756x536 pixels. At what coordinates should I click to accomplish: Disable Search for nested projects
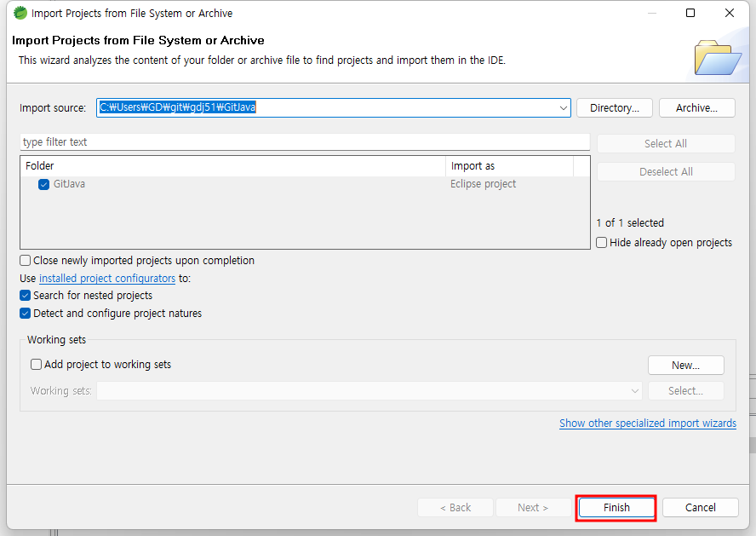click(25, 295)
